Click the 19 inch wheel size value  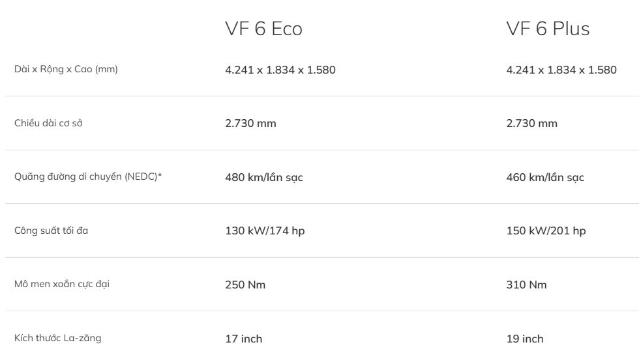(x=524, y=339)
